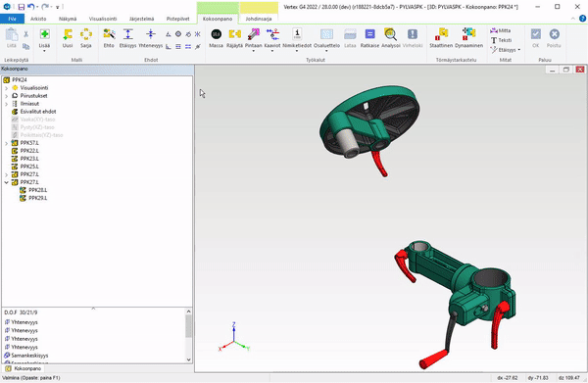
Task: Select PPK29.L tree item
Action: click(33, 198)
